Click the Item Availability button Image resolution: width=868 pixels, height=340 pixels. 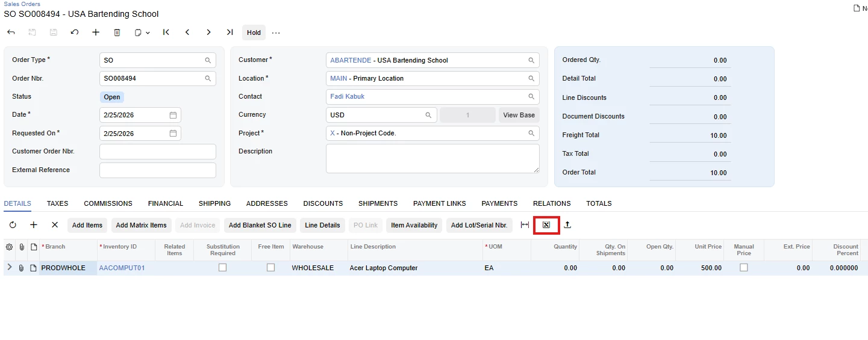[414, 225]
